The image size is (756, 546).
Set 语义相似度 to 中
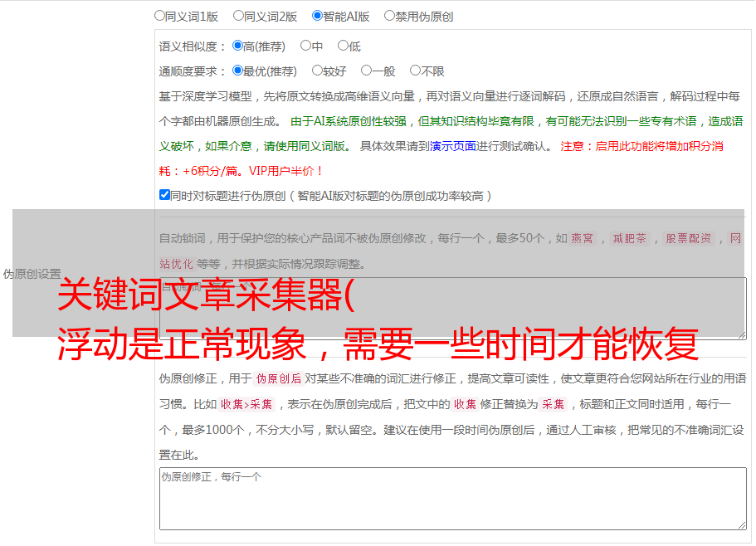pyautogui.click(x=305, y=46)
